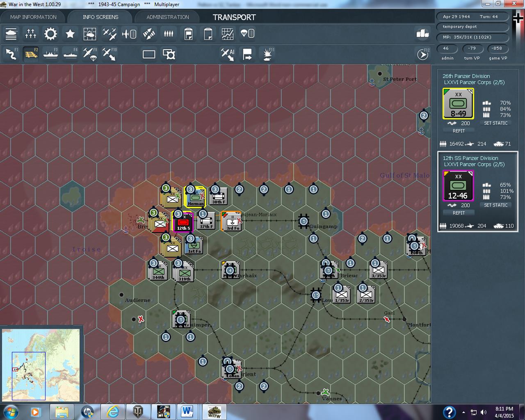Open the weather map icon
The width and height of the screenshot is (525, 420).
(90, 34)
